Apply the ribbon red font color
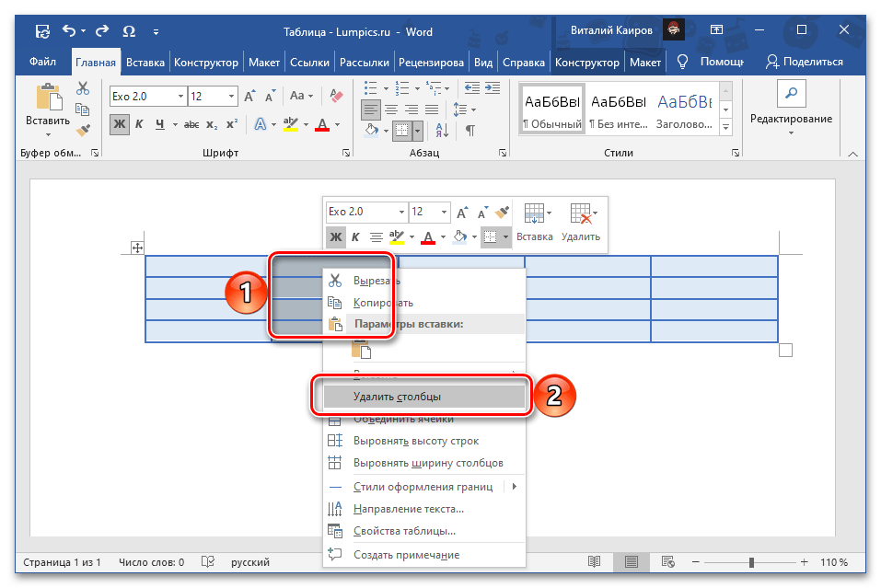Screen dimensions: 881x588 pos(322,124)
